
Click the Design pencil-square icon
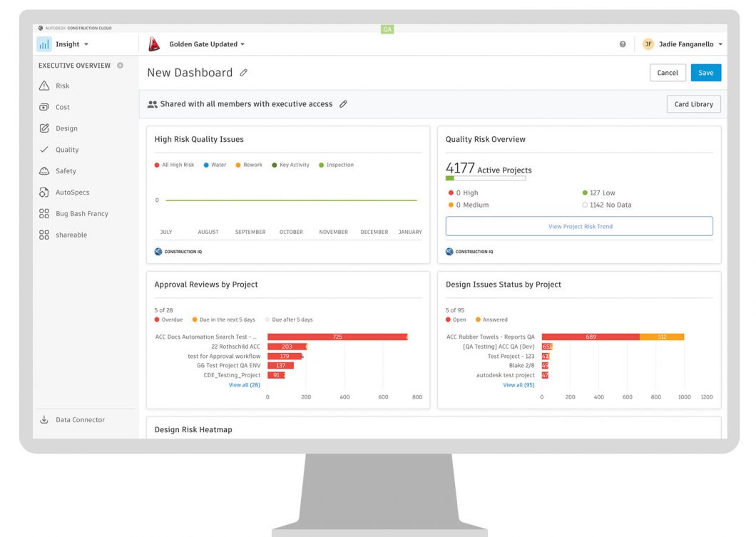click(44, 128)
